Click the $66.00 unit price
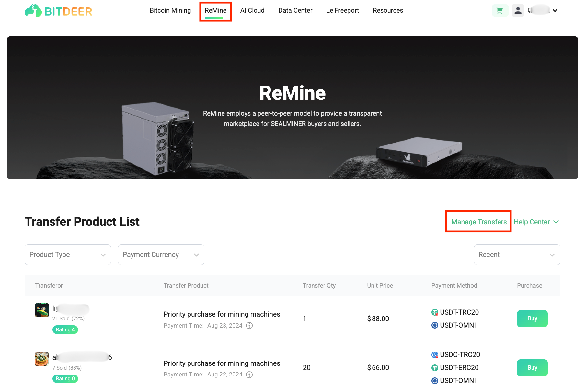 click(378, 368)
